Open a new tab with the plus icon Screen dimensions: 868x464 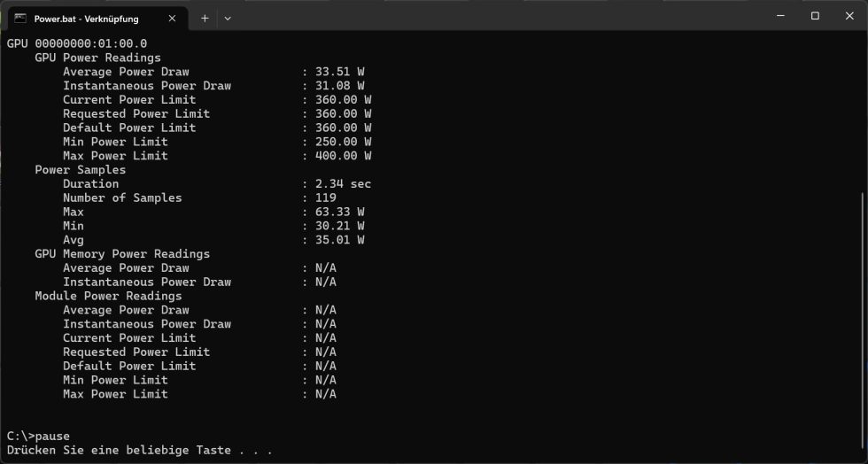(205, 18)
